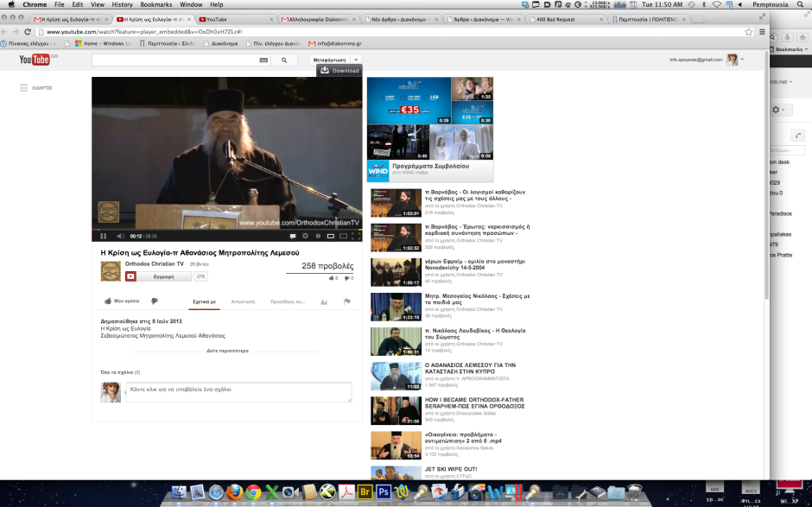Pause the playing video
Image resolution: width=812 pixels, height=507 pixels.
point(104,236)
